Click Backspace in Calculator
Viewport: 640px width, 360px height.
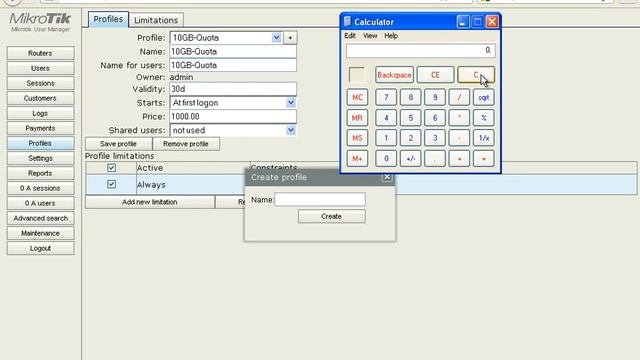pos(394,75)
